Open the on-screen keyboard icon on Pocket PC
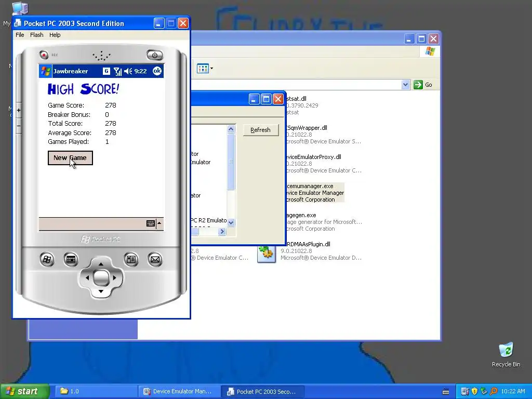 (151, 223)
